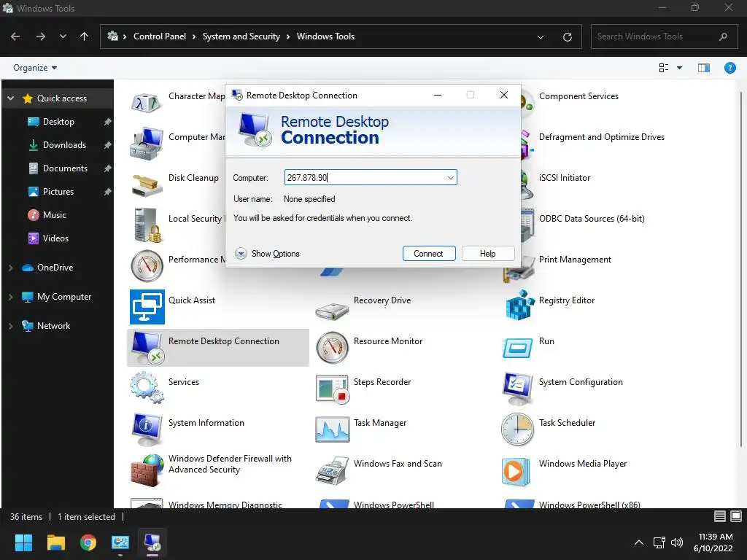This screenshot has width=747, height=560.
Task: Open the Run icon
Action: point(517,348)
